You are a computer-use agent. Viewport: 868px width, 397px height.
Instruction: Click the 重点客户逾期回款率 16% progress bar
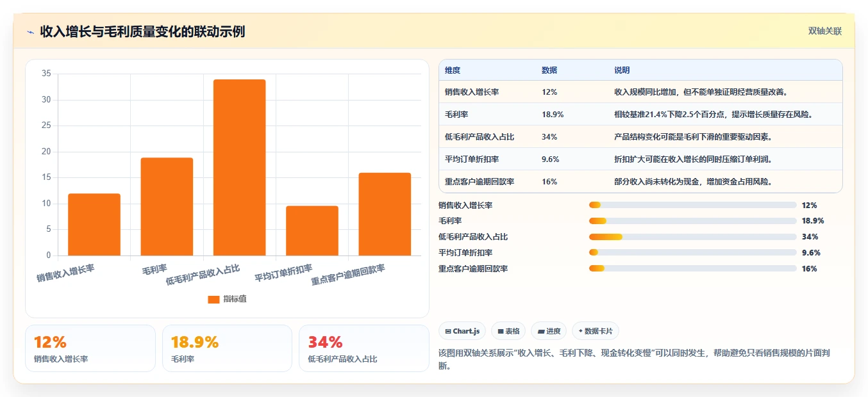(x=693, y=269)
